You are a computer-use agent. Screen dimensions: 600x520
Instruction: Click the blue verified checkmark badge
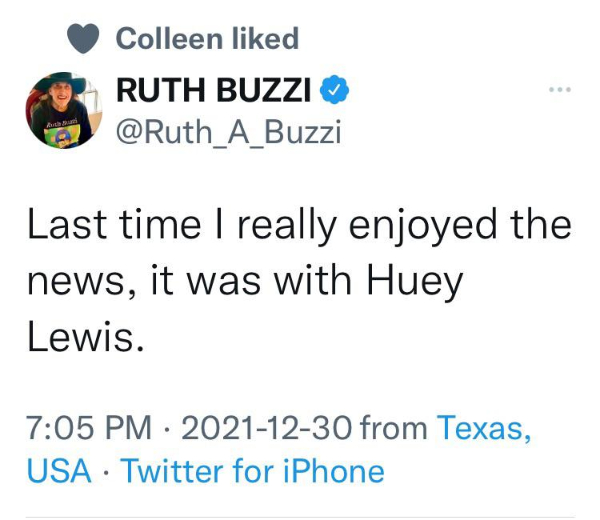(x=334, y=91)
